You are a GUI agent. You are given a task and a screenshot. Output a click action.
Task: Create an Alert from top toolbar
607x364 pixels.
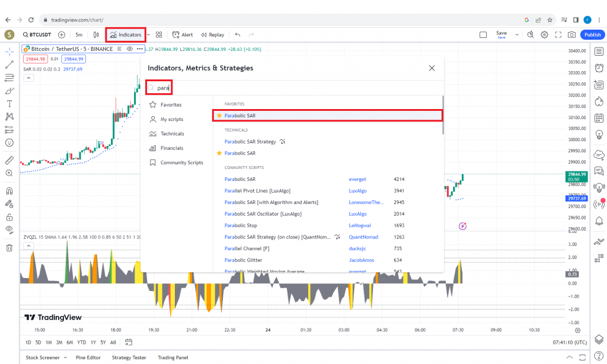coord(183,35)
